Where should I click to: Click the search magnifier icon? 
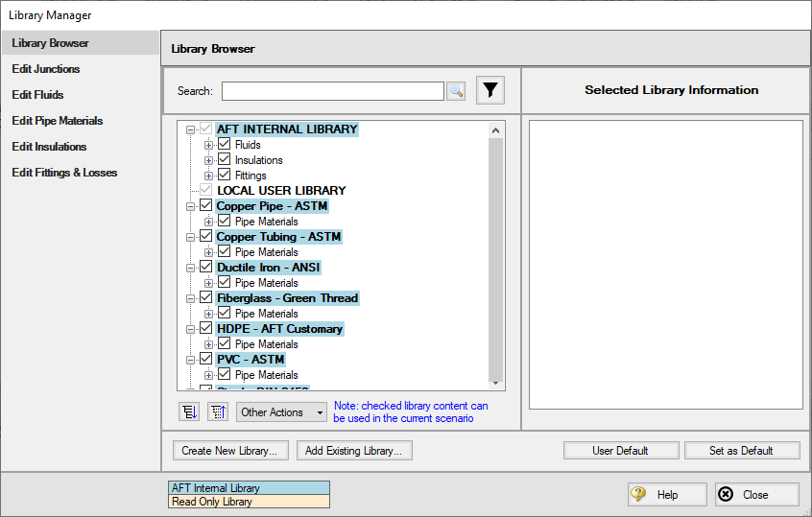click(x=456, y=91)
